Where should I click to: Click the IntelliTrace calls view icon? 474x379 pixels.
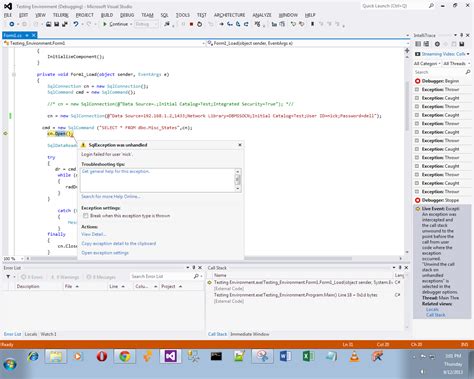426,44
